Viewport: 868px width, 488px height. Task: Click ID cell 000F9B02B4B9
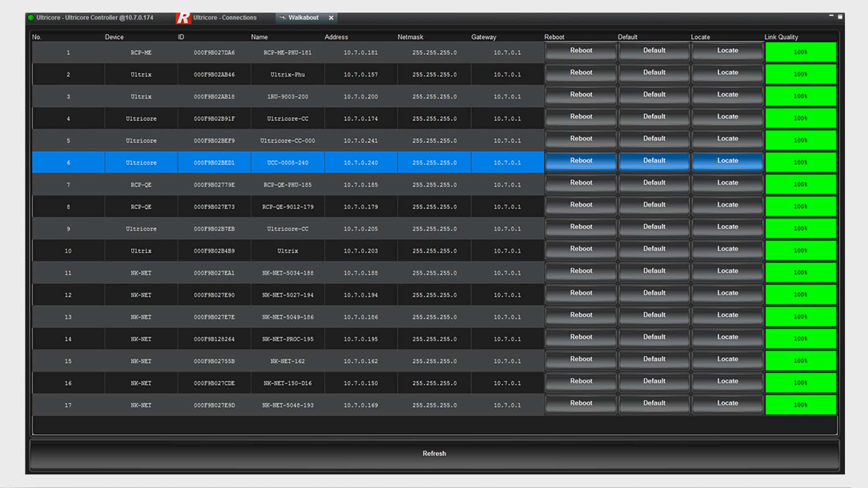click(x=214, y=251)
